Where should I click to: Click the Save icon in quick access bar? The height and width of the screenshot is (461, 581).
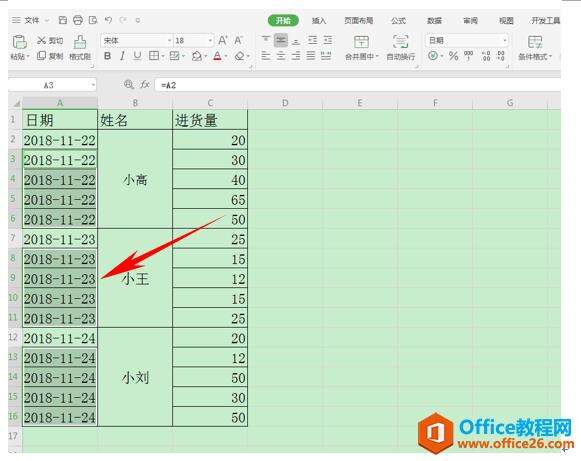point(63,20)
